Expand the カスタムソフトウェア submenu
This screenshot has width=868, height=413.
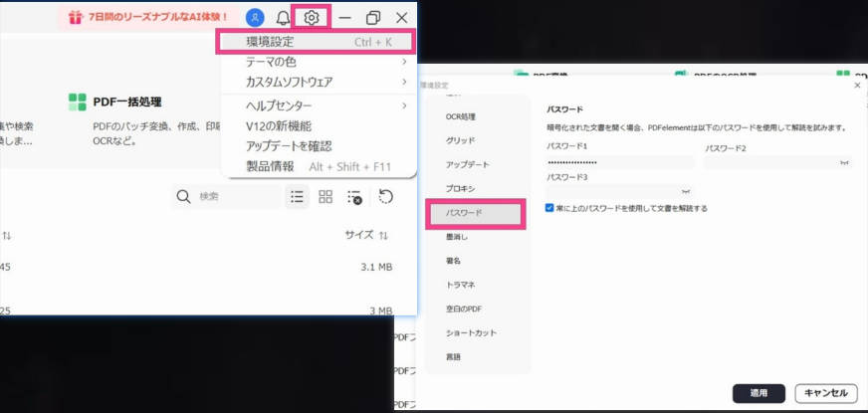click(405, 82)
